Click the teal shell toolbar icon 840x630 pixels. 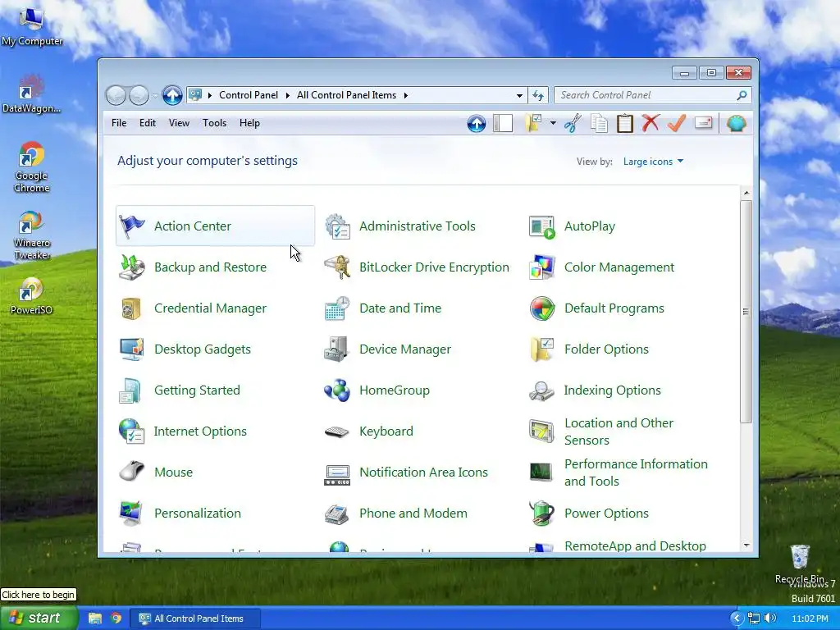point(737,123)
